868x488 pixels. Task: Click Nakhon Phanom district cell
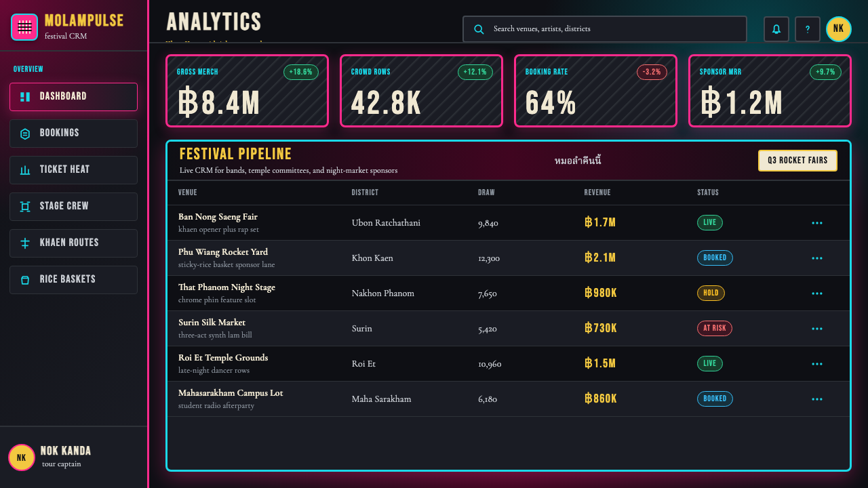382,293
